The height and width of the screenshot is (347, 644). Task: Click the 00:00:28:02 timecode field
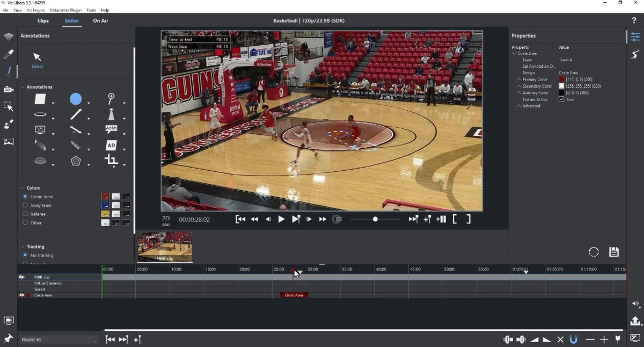[x=194, y=220]
